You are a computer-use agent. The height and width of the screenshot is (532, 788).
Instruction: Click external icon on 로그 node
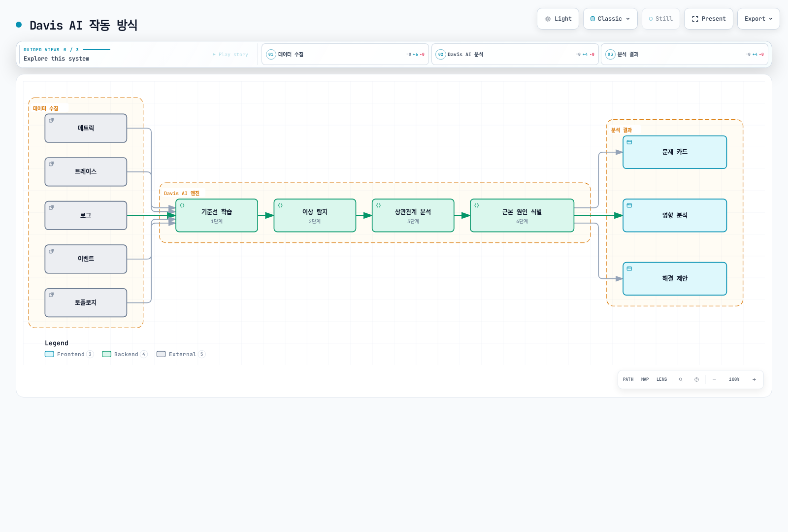[x=51, y=207]
